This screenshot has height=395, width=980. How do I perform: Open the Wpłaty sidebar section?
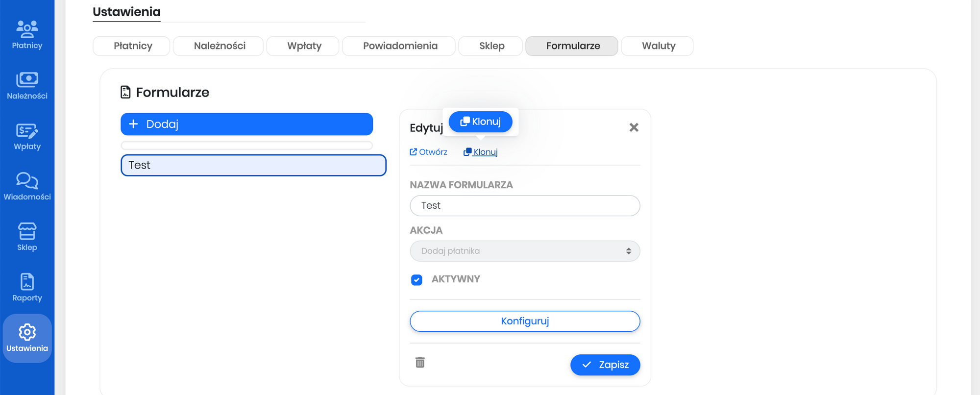tap(27, 136)
